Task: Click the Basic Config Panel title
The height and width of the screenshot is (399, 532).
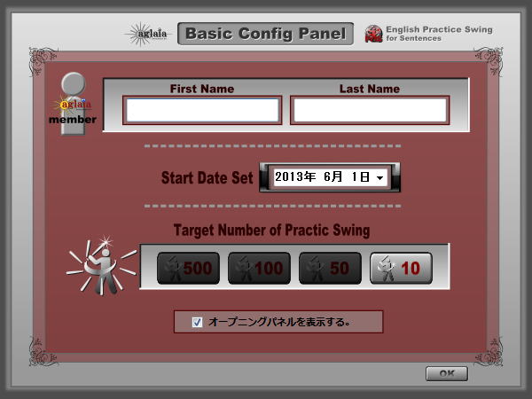Action: click(x=265, y=34)
